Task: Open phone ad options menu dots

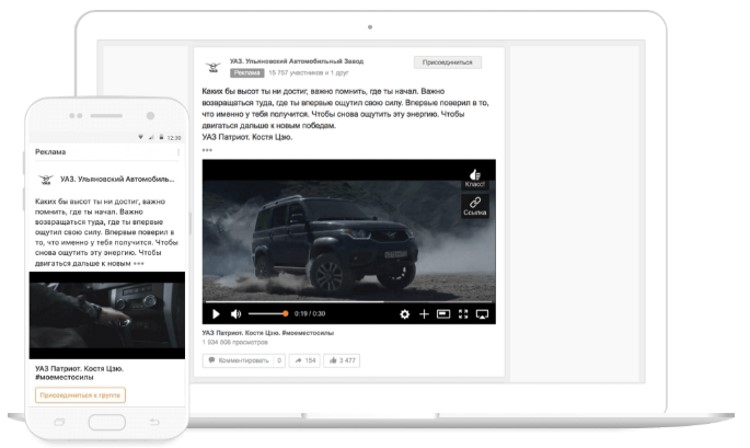Action: point(178,152)
